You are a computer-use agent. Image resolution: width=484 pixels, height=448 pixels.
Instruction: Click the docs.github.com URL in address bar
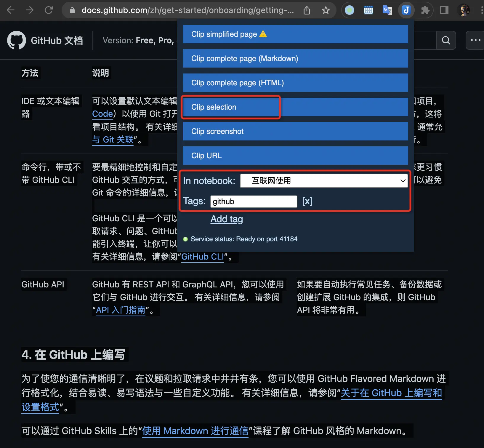point(188,10)
